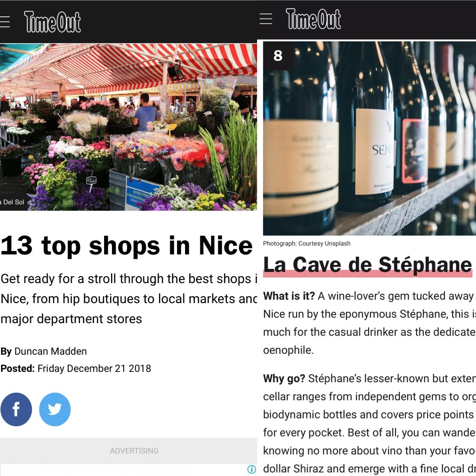476x476 pixels.
Task: Click Time Out logo in right header
Action: click(313, 19)
